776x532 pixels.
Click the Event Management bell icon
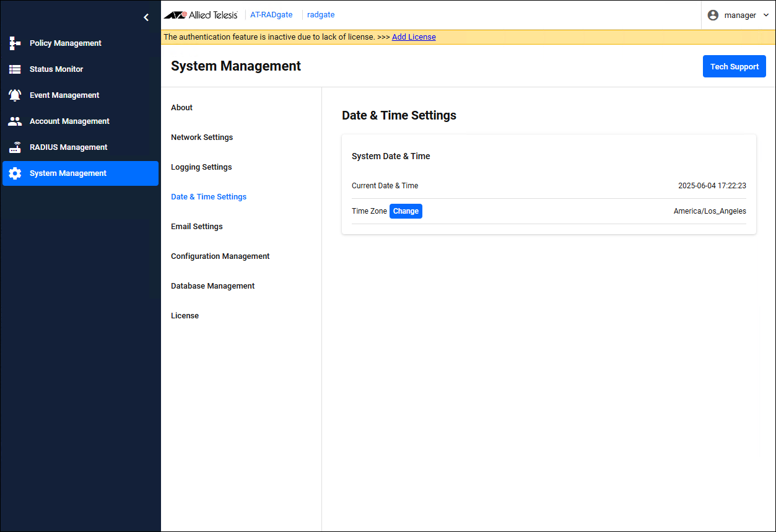click(x=15, y=95)
